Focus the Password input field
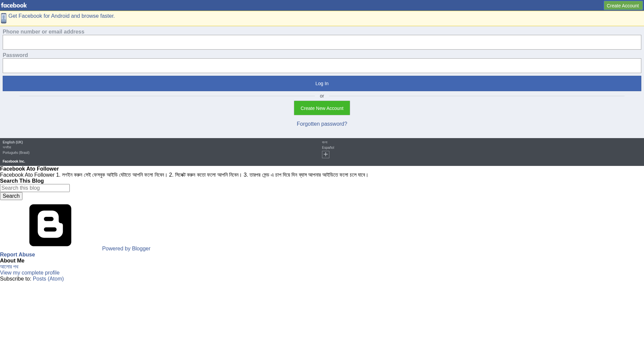Image resolution: width=644 pixels, height=362 pixels. point(322,66)
